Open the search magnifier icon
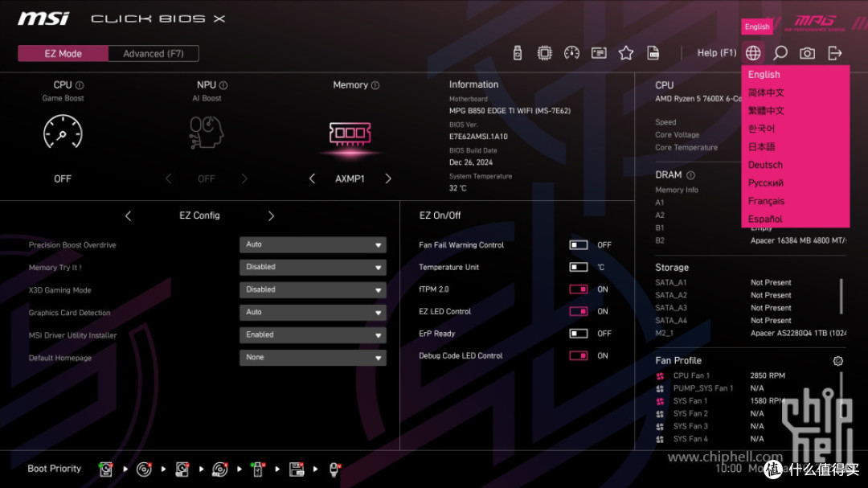This screenshot has height=488, width=868. (780, 53)
